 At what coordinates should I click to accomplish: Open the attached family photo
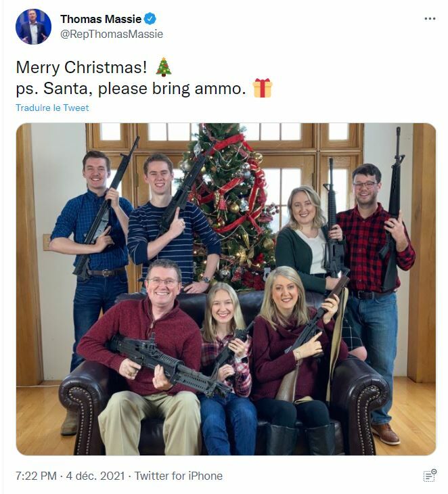tap(226, 289)
